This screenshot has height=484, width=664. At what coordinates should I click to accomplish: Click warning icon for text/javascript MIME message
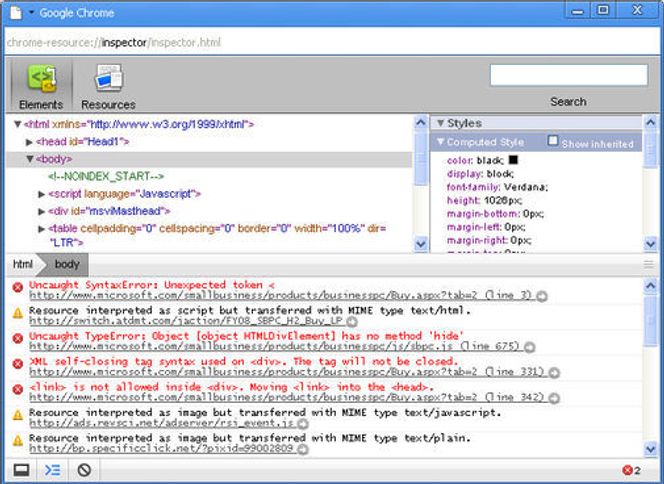click(x=18, y=415)
